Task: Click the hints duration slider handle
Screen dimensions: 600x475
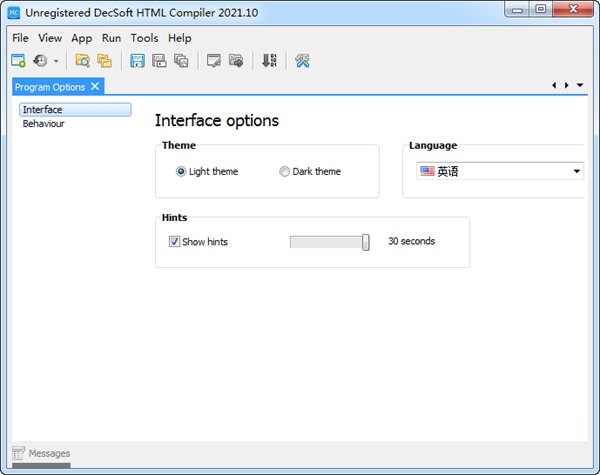Action: (366, 241)
